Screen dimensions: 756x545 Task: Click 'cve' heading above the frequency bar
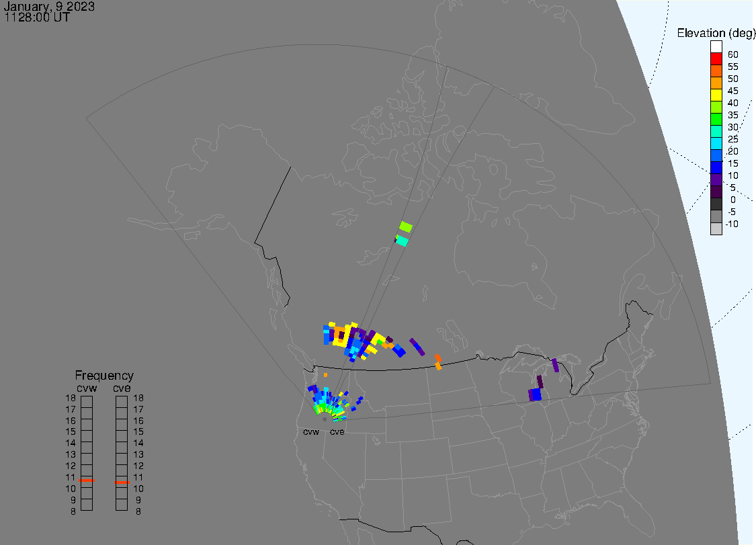(122, 388)
